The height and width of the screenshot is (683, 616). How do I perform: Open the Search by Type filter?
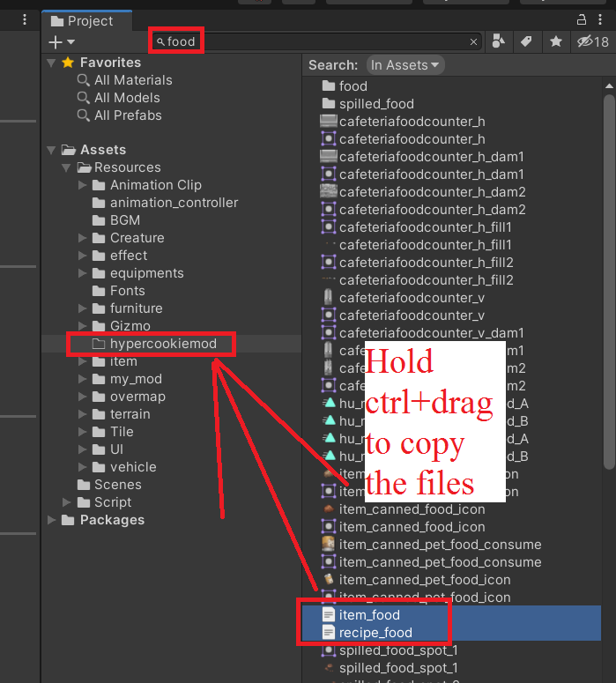(499, 41)
